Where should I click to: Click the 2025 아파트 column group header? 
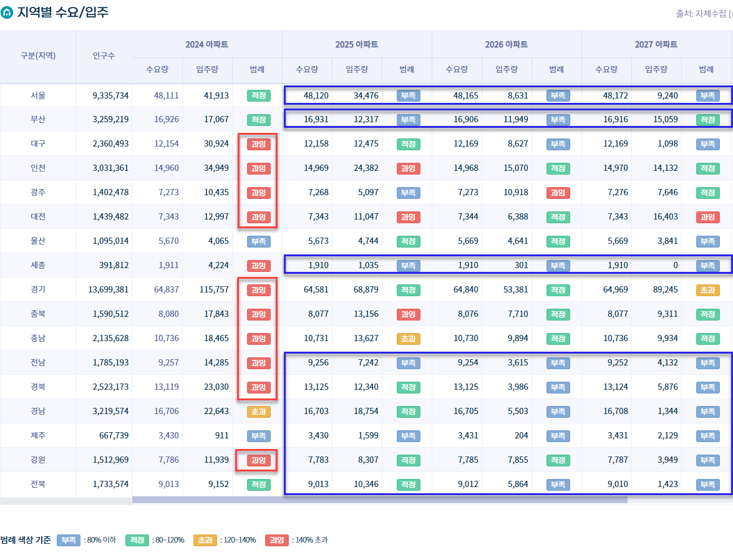357,44
